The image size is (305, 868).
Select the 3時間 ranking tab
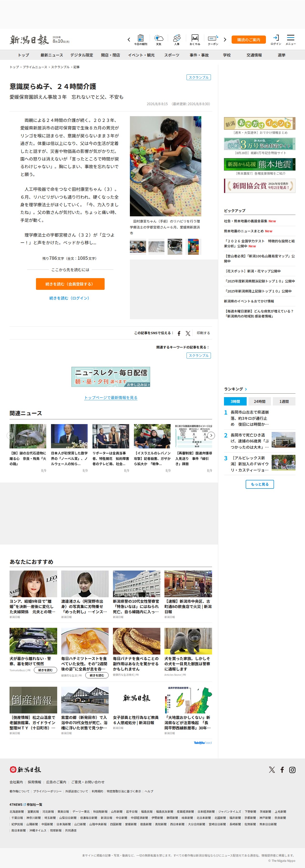[x=235, y=401]
